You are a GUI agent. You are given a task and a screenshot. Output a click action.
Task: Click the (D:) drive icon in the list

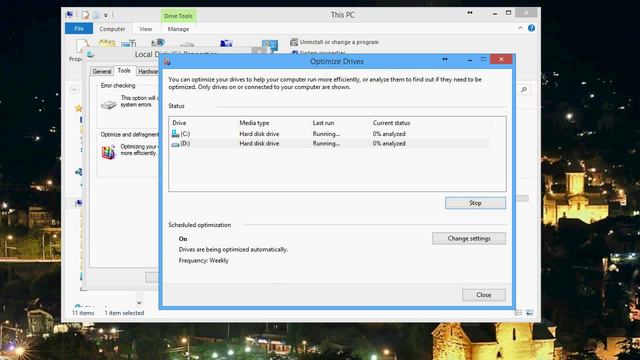176,144
